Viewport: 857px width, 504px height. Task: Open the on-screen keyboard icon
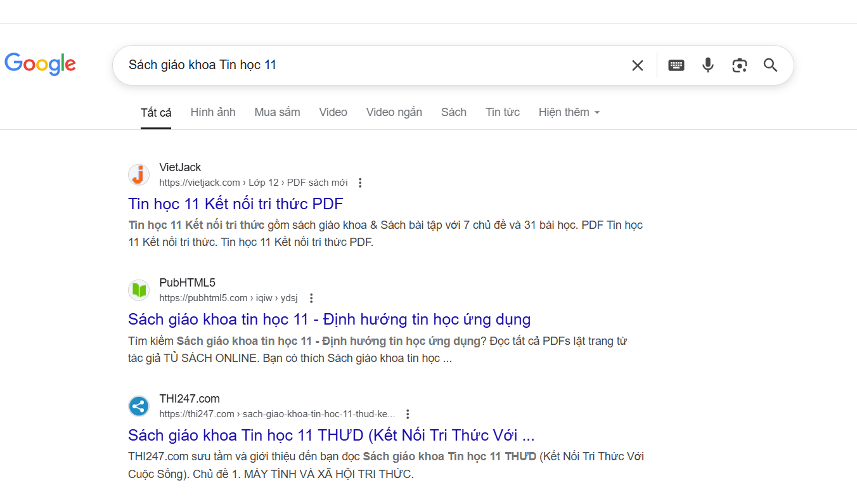tap(676, 65)
